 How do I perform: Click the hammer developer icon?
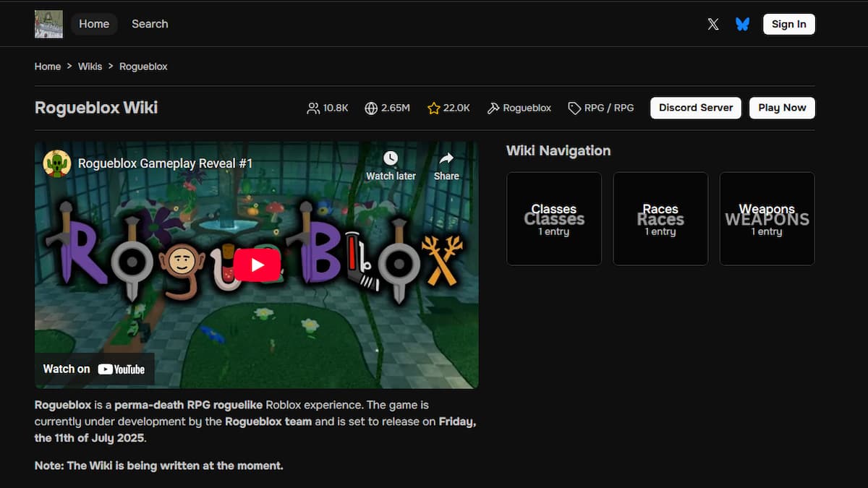tap(493, 108)
